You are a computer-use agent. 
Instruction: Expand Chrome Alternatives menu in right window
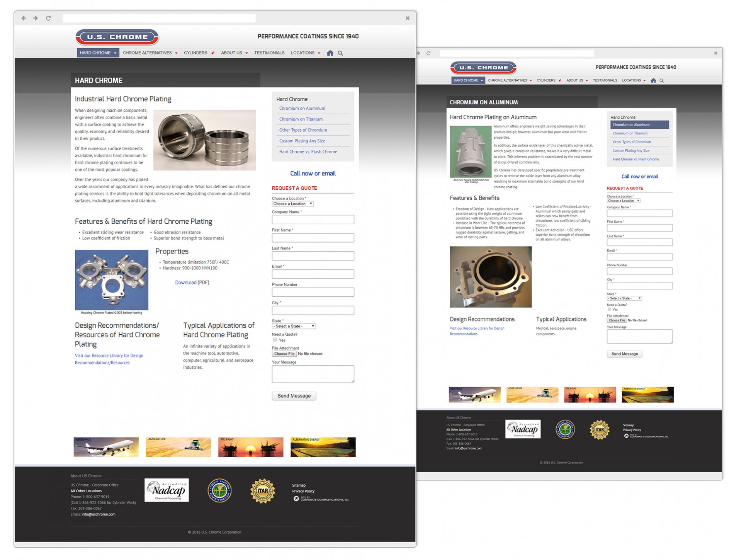pyautogui.click(x=510, y=80)
